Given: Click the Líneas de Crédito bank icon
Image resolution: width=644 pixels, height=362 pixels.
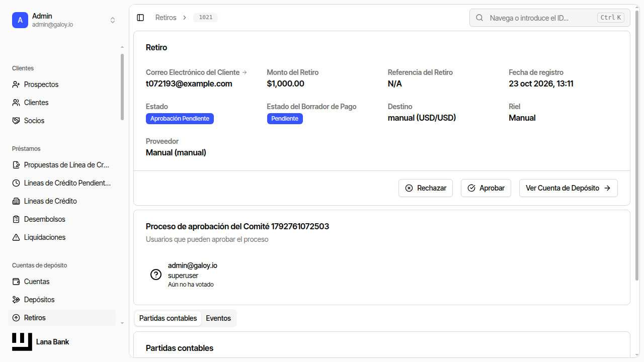Looking at the screenshot, I should point(16,201).
